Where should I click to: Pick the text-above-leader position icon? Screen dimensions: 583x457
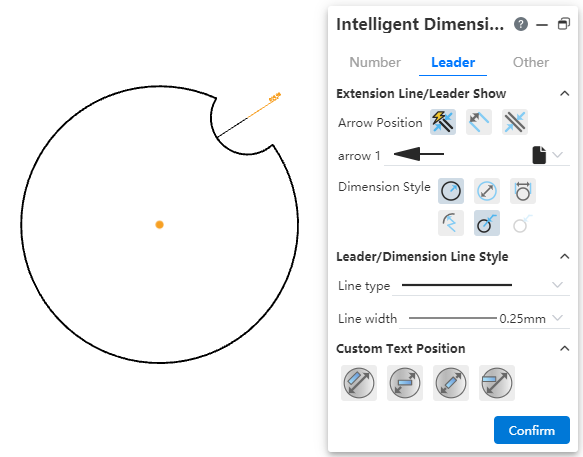(x=497, y=383)
